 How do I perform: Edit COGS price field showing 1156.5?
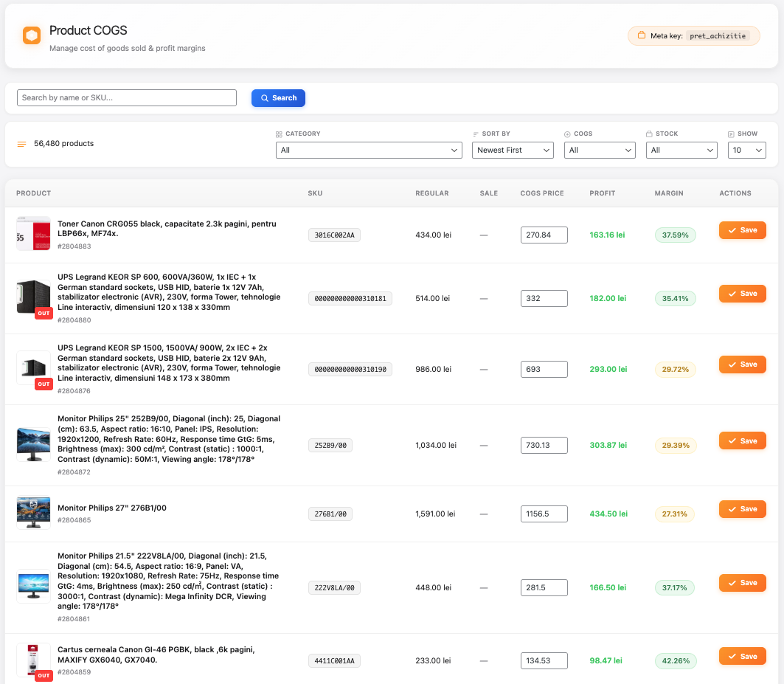(544, 514)
